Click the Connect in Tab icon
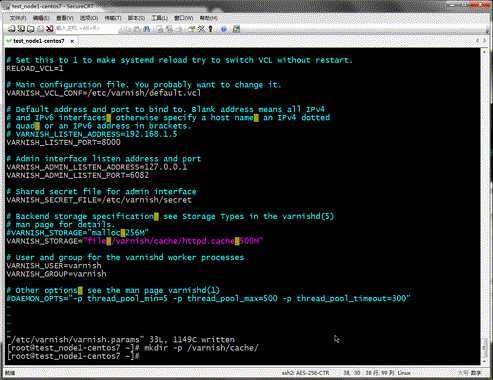 click(x=30, y=29)
